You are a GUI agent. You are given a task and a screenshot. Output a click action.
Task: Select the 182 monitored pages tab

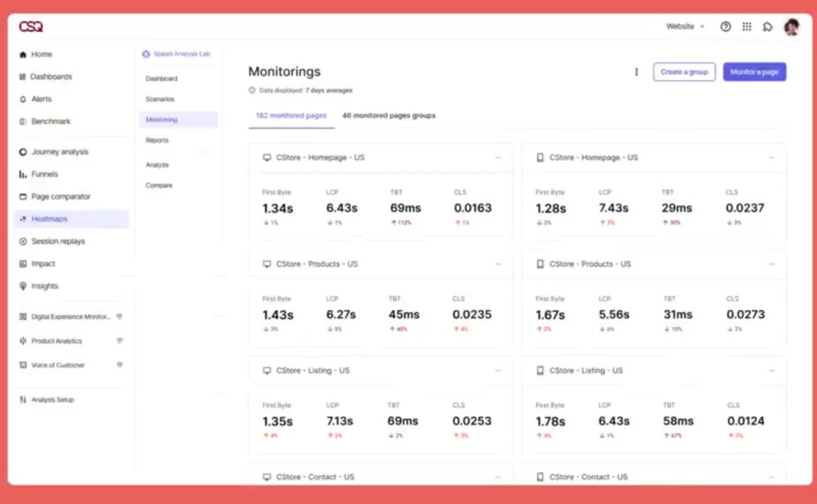[291, 115]
